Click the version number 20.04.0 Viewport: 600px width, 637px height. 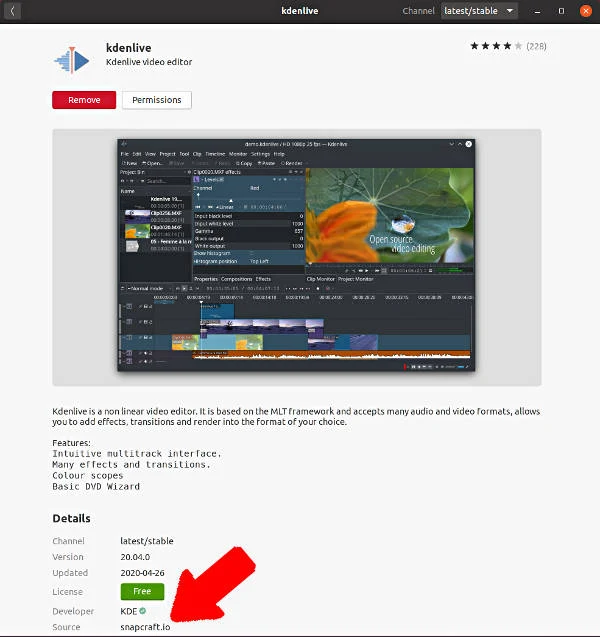135,557
